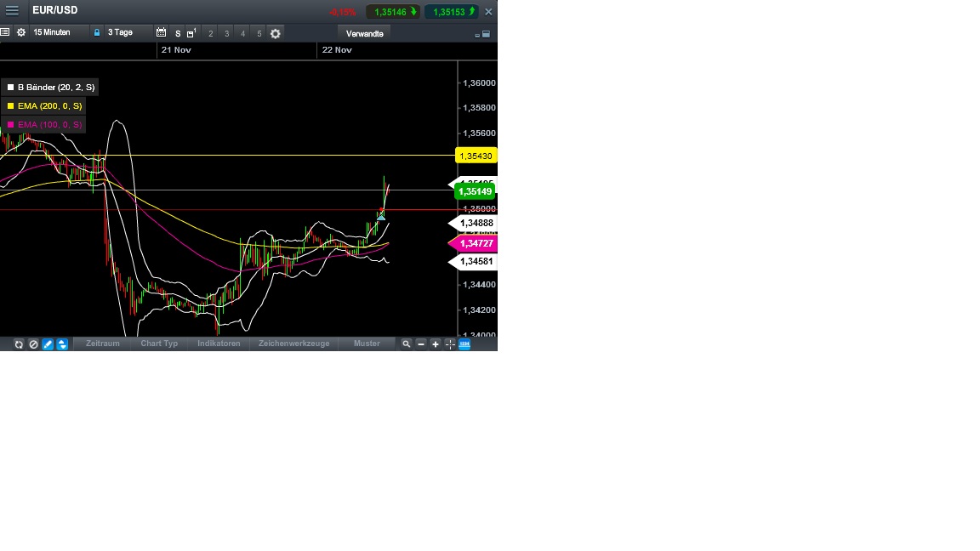Open the main hamburger menu
The image size is (980, 551).
pyautogui.click(x=12, y=10)
